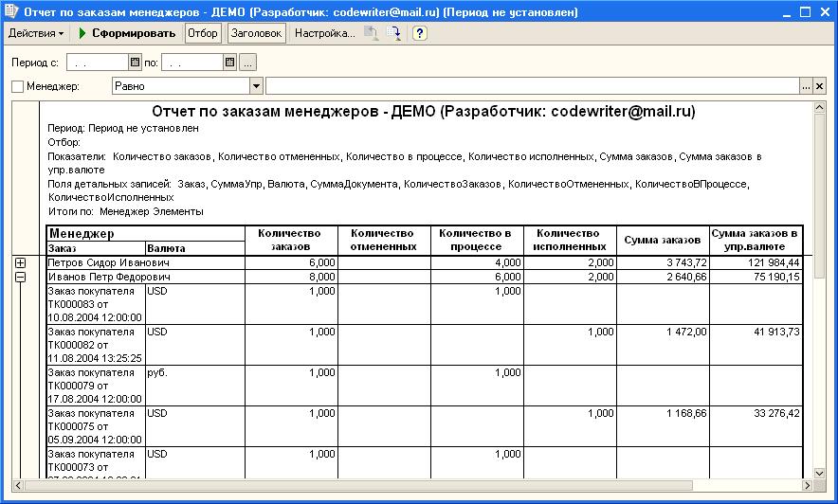Open calendar for the period end date
The image size is (838, 504).
[228, 63]
